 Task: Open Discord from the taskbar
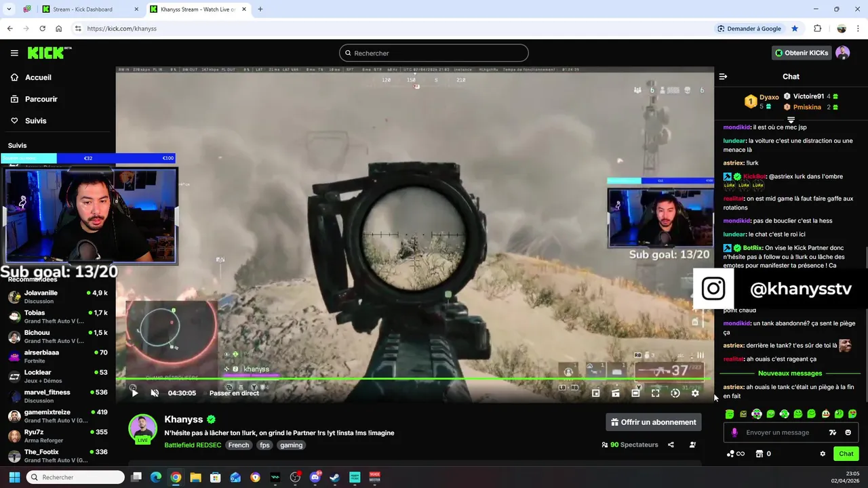[315, 477]
